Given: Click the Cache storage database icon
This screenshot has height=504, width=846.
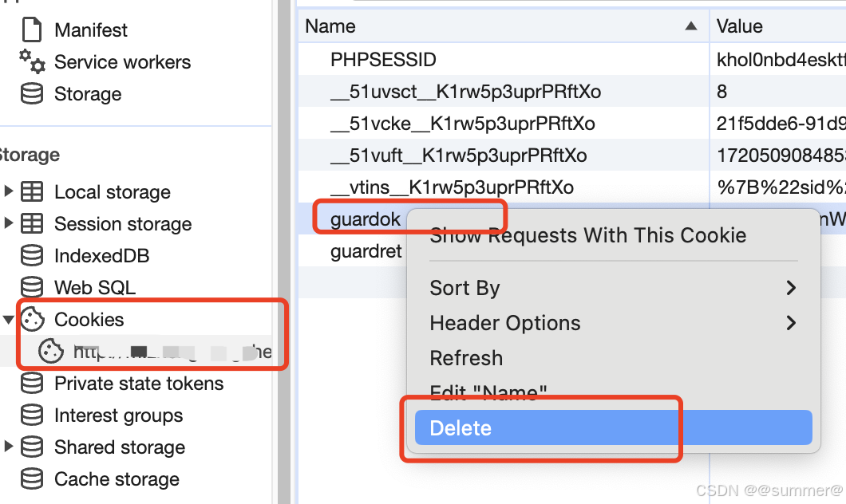Looking at the screenshot, I should tap(32, 479).
